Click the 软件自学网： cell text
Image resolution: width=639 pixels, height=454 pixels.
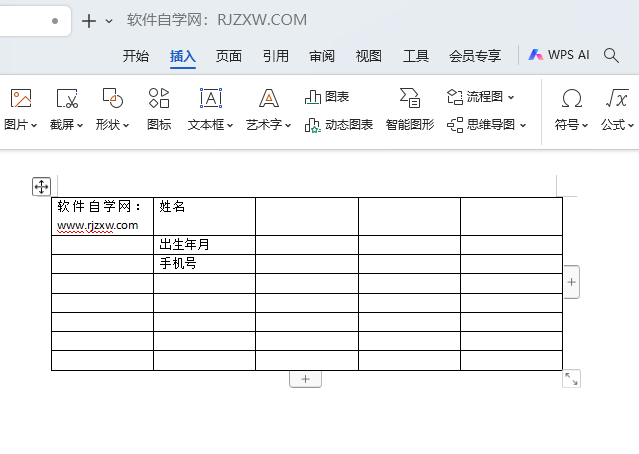click(99, 207)
